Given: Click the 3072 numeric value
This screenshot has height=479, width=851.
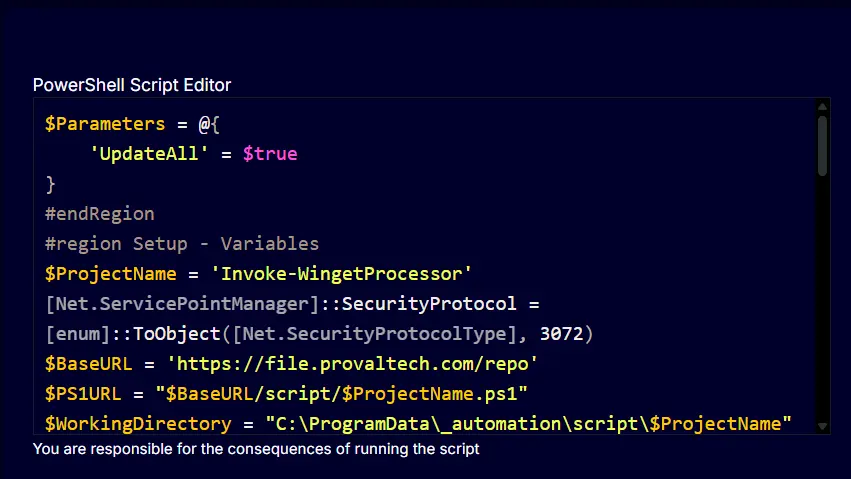Looking at the screenshot, I should pos(561,334).
